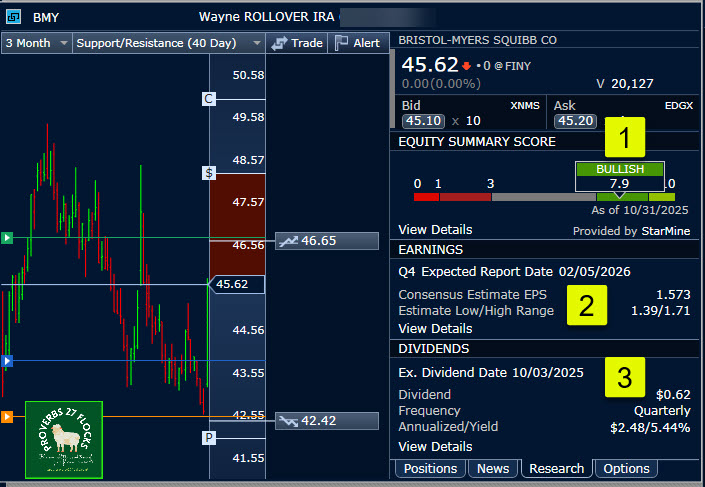Viewport: 705px width, 487px height.
Task: Click View Details under Equity Summary Score
Action: tap(435, 230)
